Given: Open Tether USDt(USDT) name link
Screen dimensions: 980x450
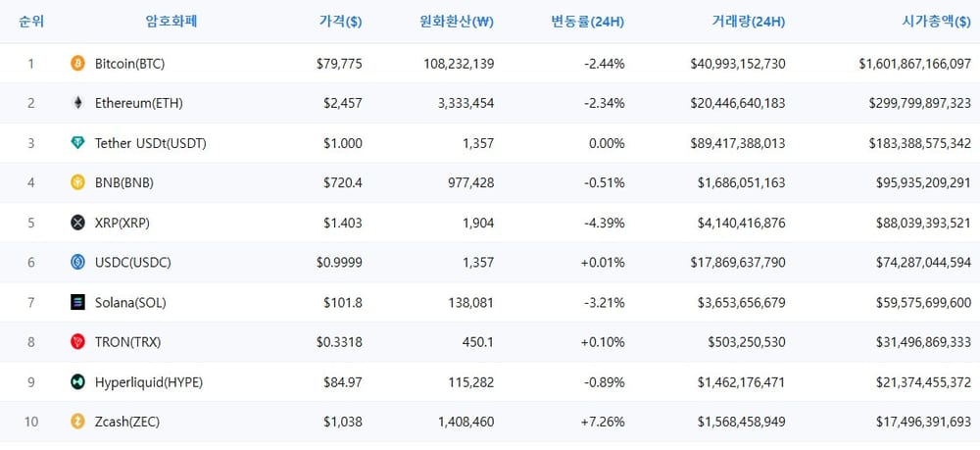Looking at the screenshot, I should [x=151, y=144].
